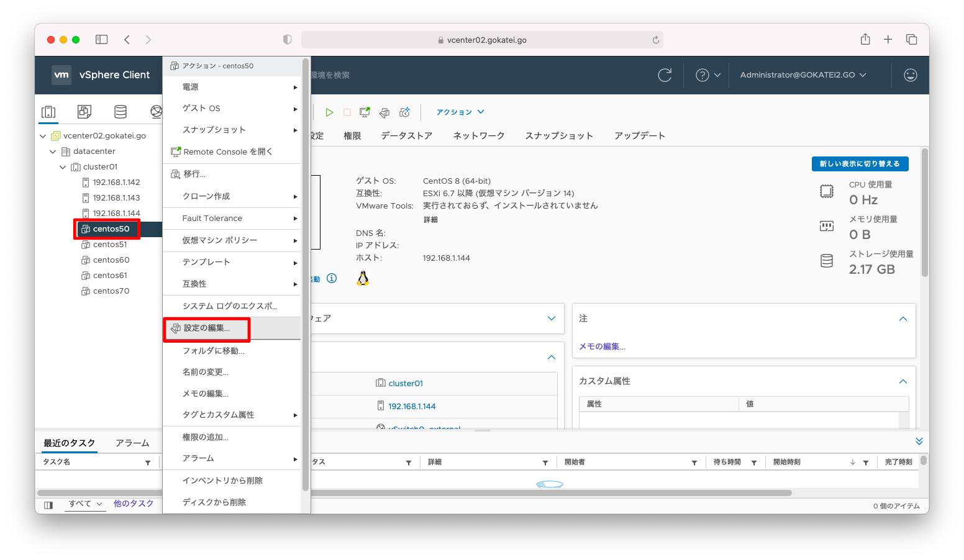This screenshot has width=964, height=560.
Task: Click 詳細 under VMware Tools
Action: pos(430,220)
